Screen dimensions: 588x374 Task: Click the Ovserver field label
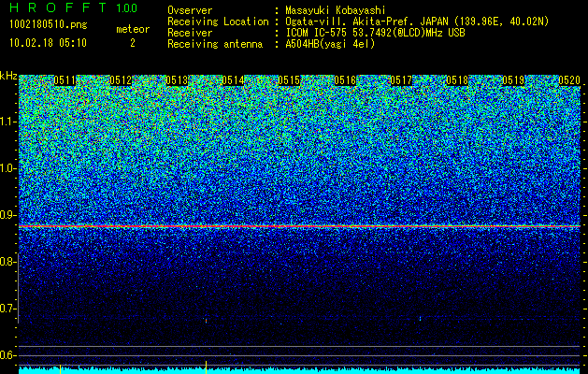190,10
